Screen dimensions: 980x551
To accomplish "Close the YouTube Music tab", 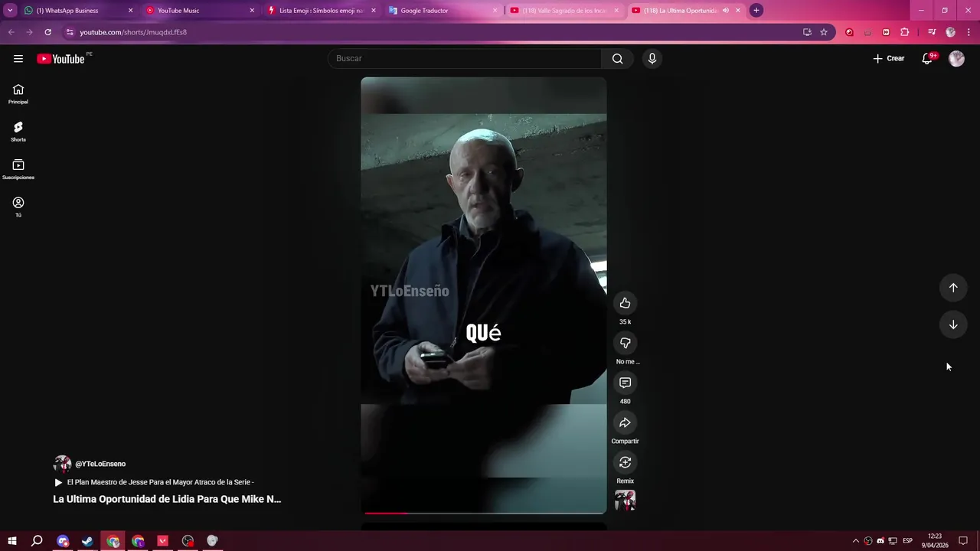I will pos(252,11).
